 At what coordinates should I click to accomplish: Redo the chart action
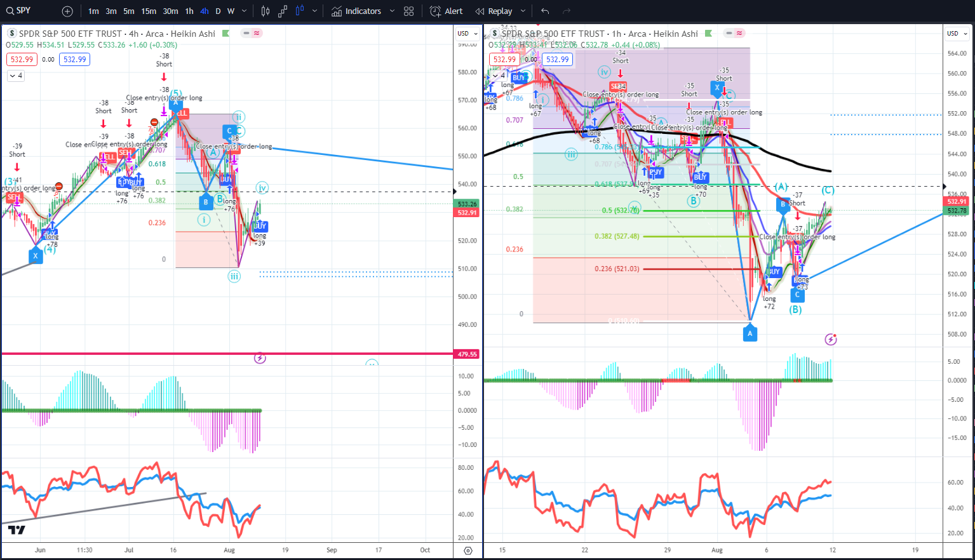567,11
